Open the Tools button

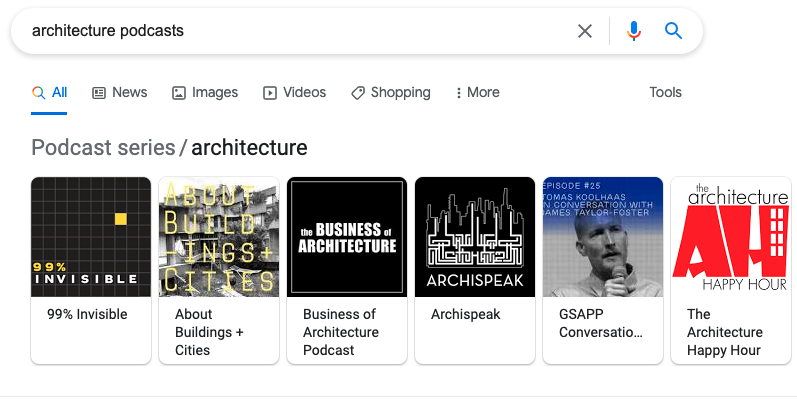(x=665, y=92)
